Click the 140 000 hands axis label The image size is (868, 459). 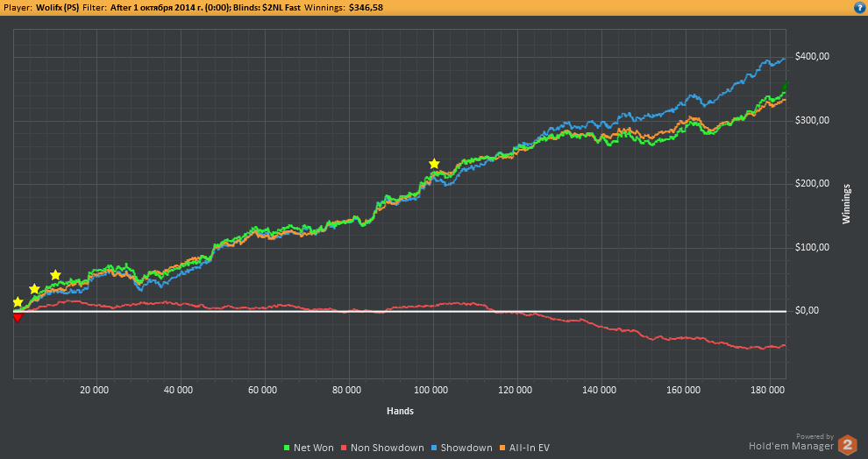click(600, 390)
